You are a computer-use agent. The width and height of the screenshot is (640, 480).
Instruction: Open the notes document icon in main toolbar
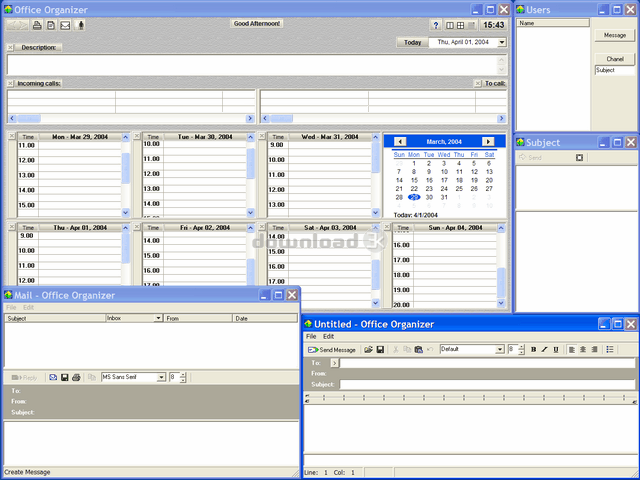pyautogui.click(x=51, y=25)
